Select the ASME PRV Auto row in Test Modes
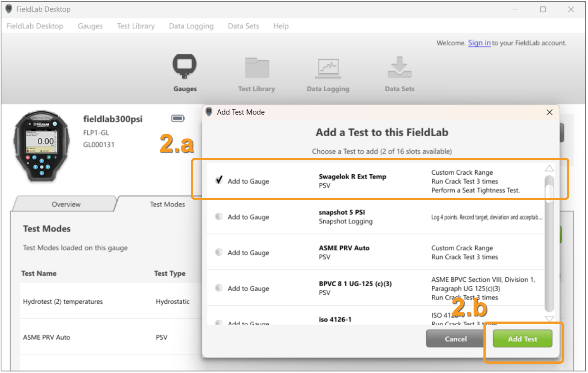Viewport: 588px width, 373px height. [x=111, y=337]
